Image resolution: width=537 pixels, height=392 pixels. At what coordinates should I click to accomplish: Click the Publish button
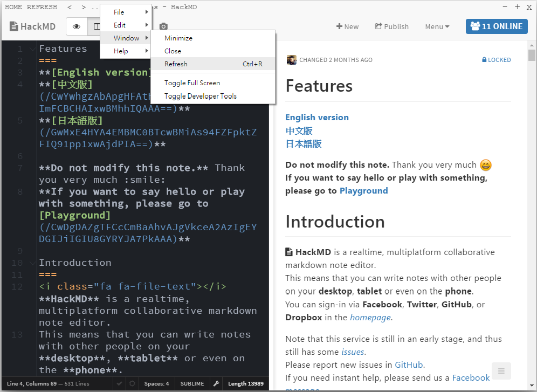click(x=392, y=26)
